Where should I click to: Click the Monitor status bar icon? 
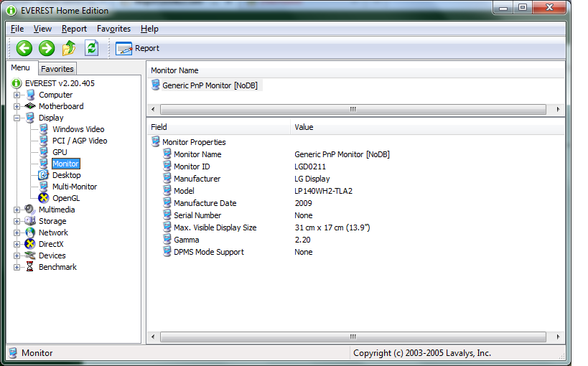click(x=13, y=353)
